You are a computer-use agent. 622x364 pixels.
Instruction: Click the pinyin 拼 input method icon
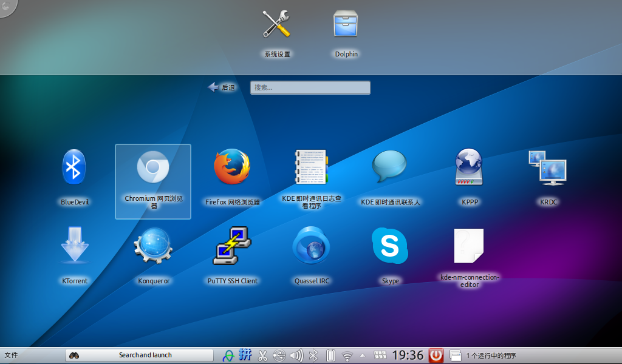coord(245,354)
